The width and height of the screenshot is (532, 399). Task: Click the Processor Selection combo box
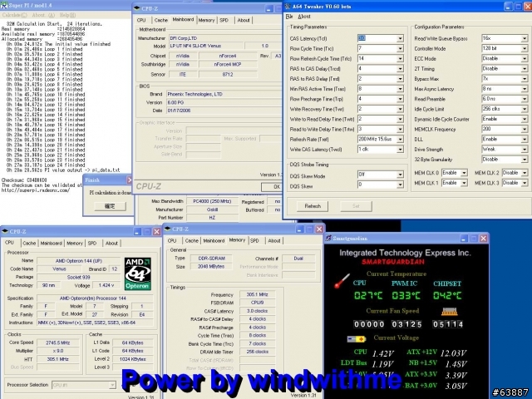83,385
